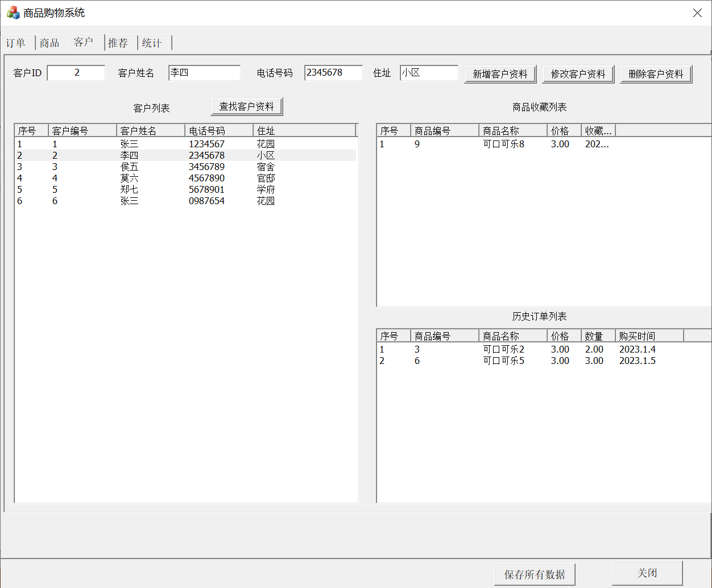Click the 客户姓名 input field
This screenshot has height=588, width=712.
tap(205, 73)
